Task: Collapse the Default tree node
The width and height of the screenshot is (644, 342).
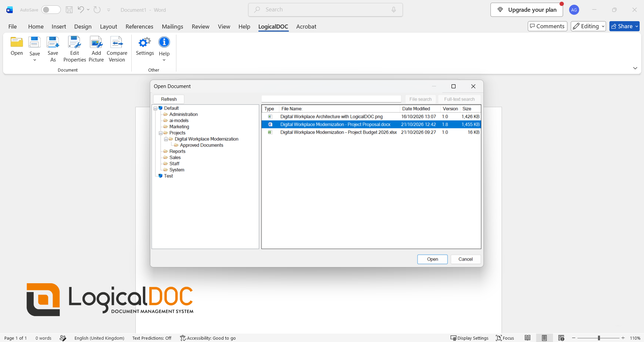Action: [x=155, y=109]
